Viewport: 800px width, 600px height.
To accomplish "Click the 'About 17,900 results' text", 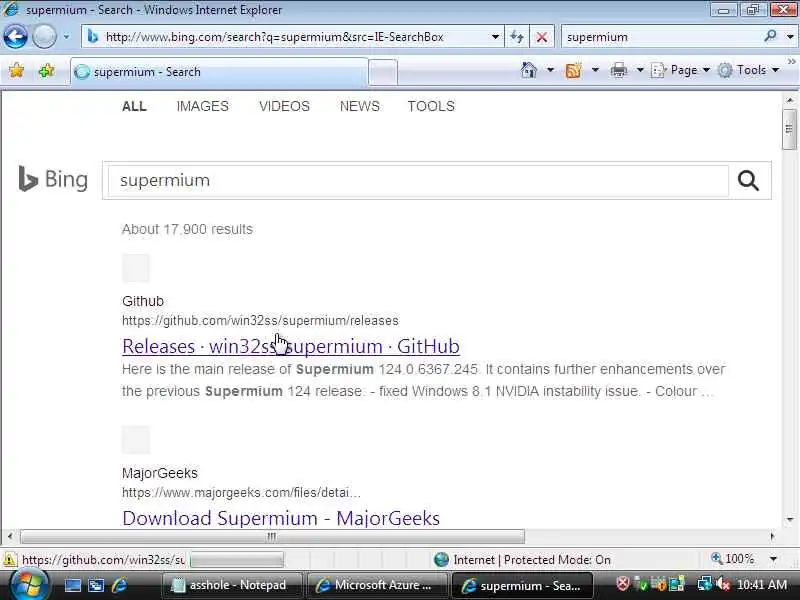I will click(187, 229).
